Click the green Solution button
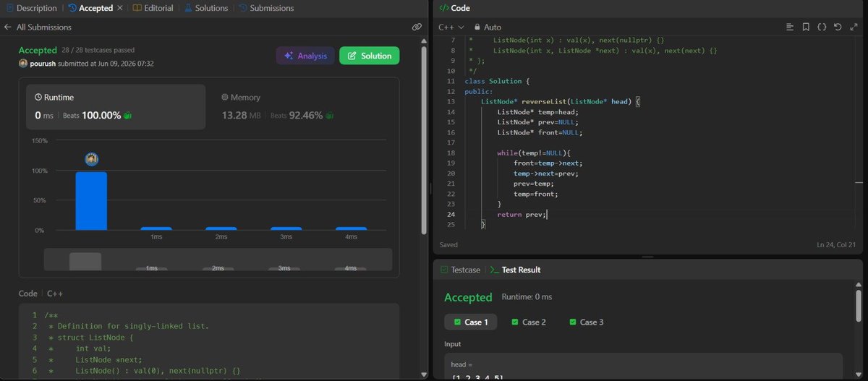This screenshot has width=868, height=381. (x=369, y=56)
